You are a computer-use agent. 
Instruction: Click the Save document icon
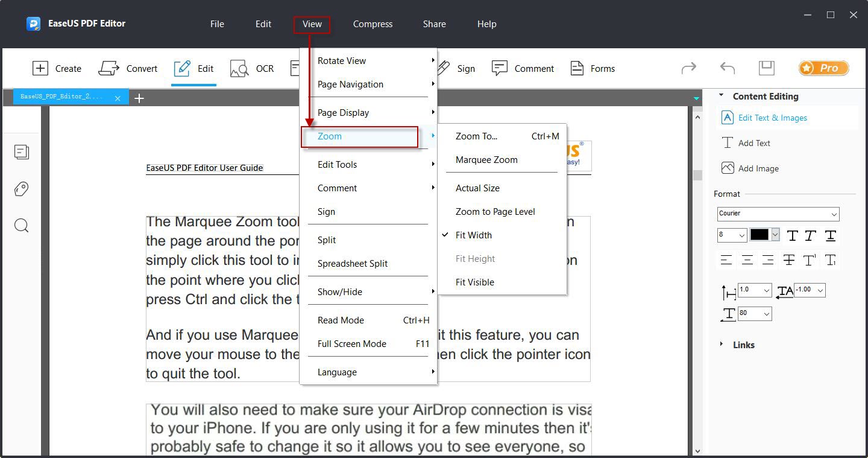766,68
